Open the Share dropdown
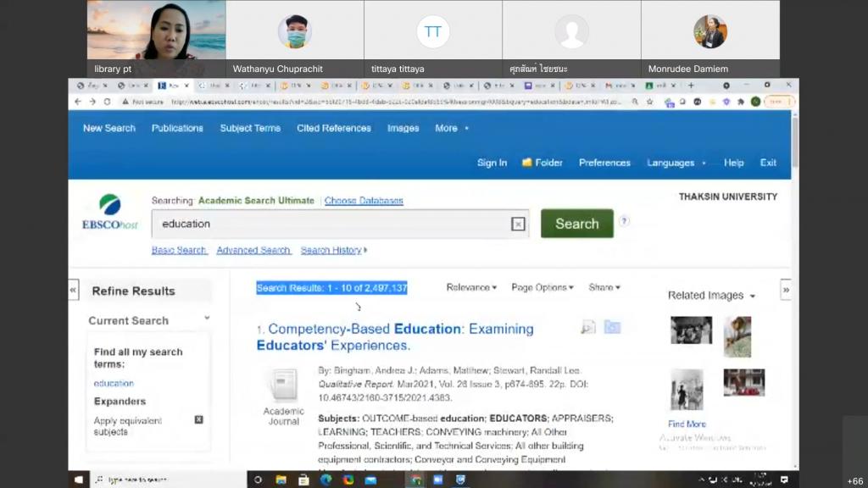Image resolution: width=868 pixels, height=488 pixels. (x=604, y=287)
